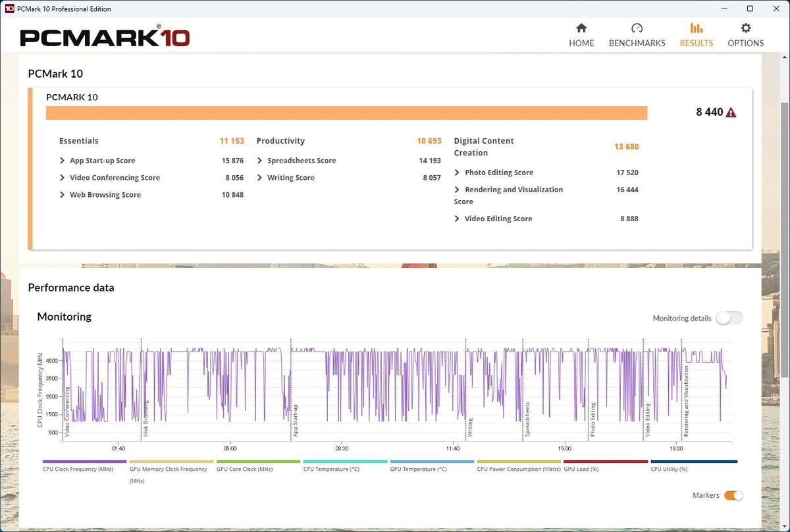The height and width of the screenshot is (532, 790).
Task: Click the CPU Clock Frequency MHz axis label
Action: (40, 390)
